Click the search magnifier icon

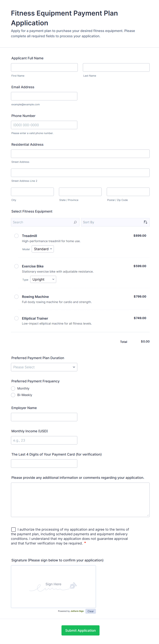[75, 222]
